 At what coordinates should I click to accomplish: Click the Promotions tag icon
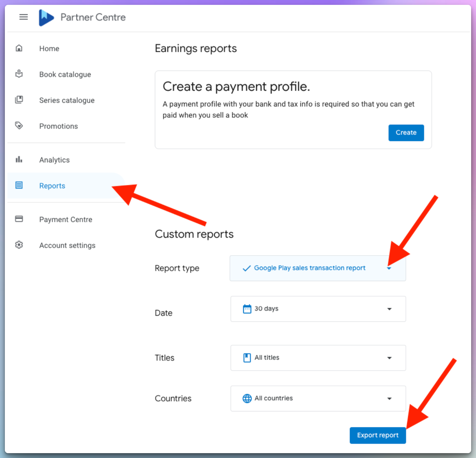click(x=19, y=126)
